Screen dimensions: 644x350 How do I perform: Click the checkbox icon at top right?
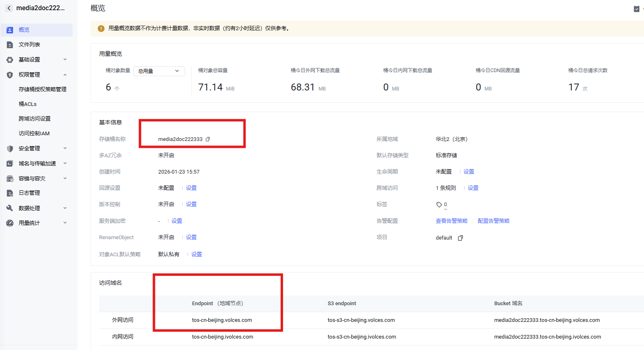(x=636, y=9)
